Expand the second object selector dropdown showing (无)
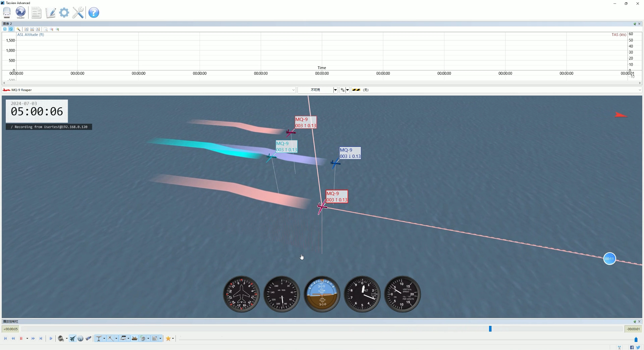The width and height of the screenshot is (644, 350). point(639,90)
